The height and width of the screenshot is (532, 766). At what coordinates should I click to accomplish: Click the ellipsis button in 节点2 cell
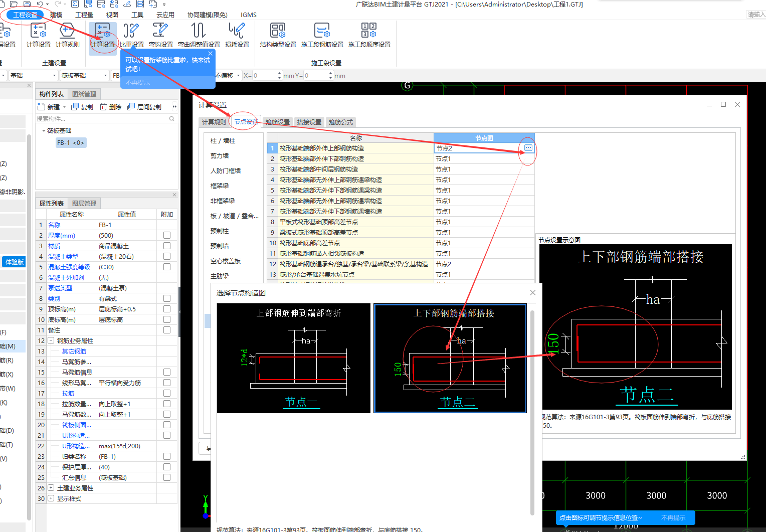528,148
